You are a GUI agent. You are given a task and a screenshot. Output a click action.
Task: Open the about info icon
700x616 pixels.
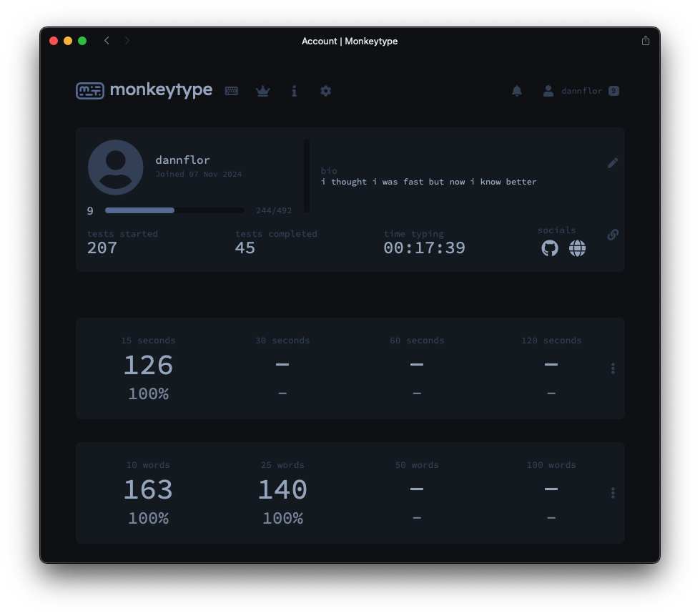(x=294, y=91)
